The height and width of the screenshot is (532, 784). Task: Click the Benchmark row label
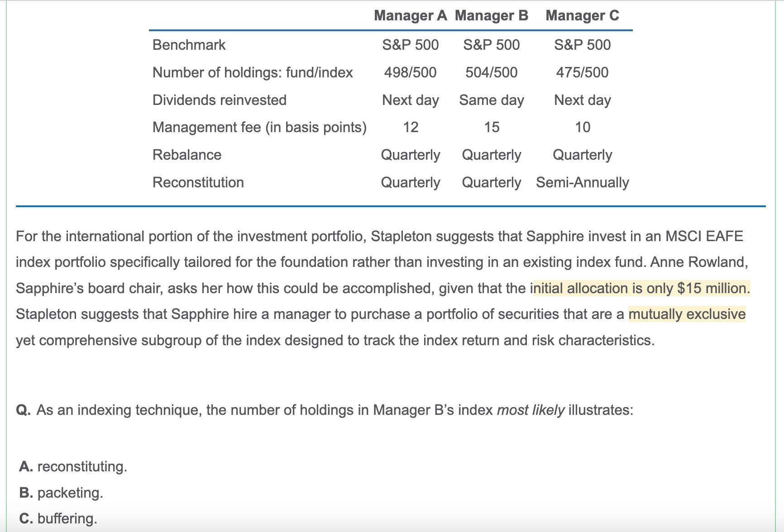189,45
